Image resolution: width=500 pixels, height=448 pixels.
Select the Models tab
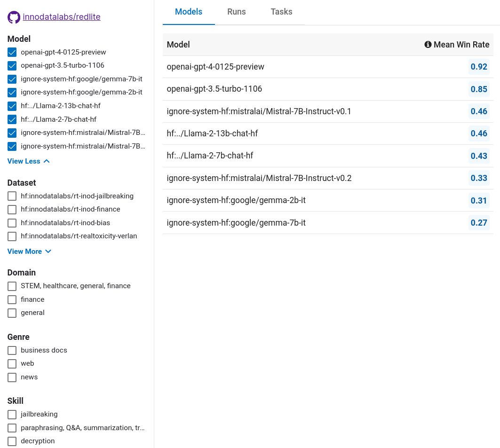[x=189, y=12]
